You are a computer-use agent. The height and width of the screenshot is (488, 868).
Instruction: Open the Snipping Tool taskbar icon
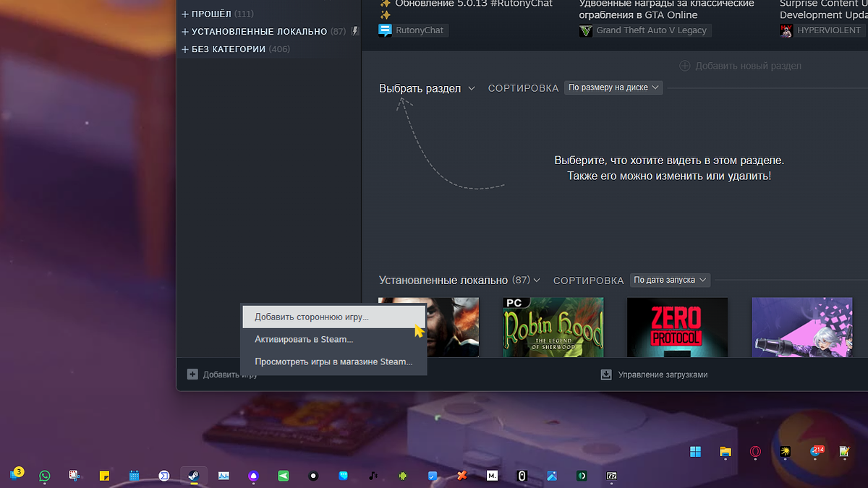(75, 476)
